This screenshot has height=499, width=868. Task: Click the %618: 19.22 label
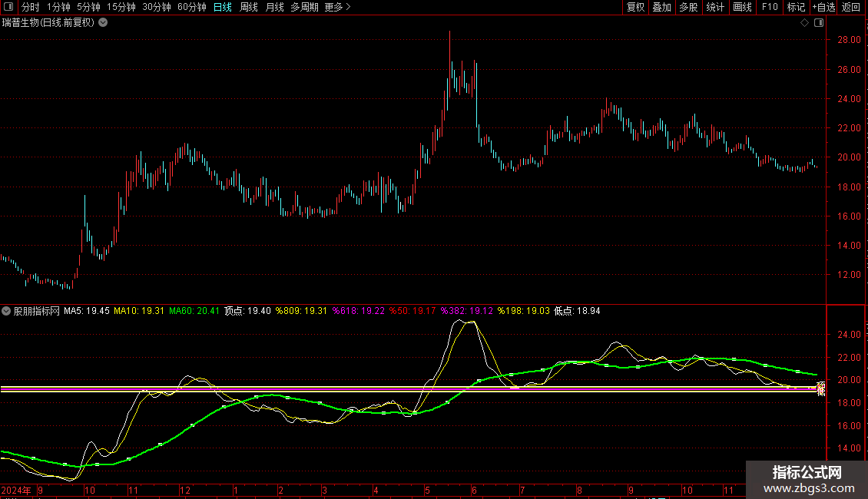click(358, 311)
